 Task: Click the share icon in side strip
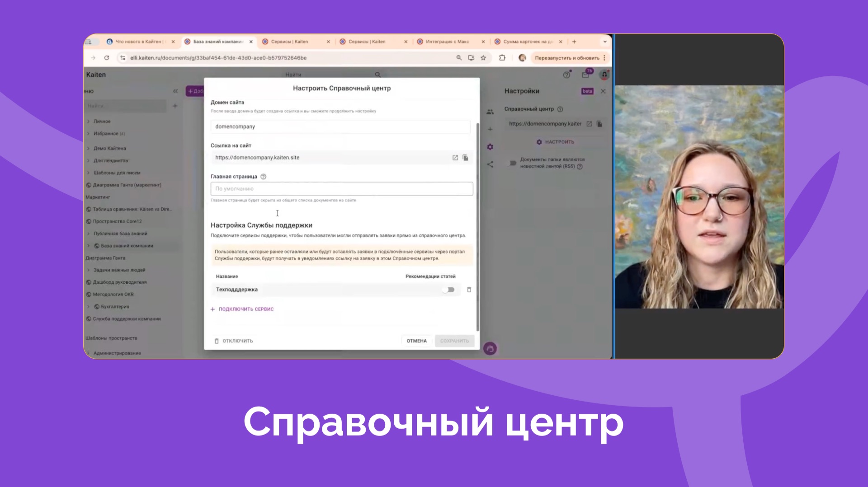(490, 164)
